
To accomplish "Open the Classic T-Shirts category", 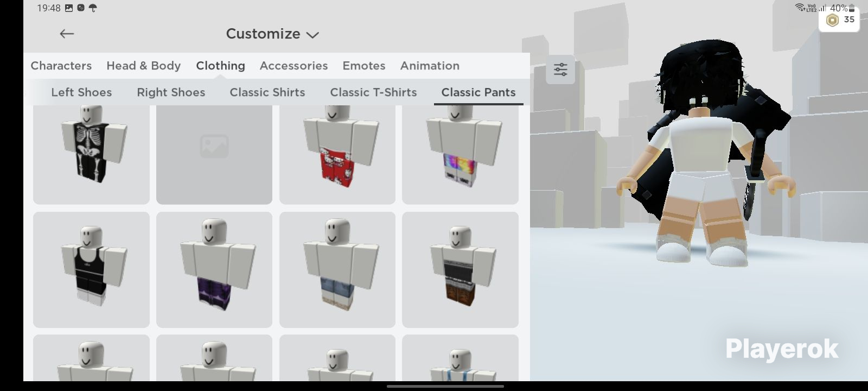I will pyautogui.click(x=373, y=92).
